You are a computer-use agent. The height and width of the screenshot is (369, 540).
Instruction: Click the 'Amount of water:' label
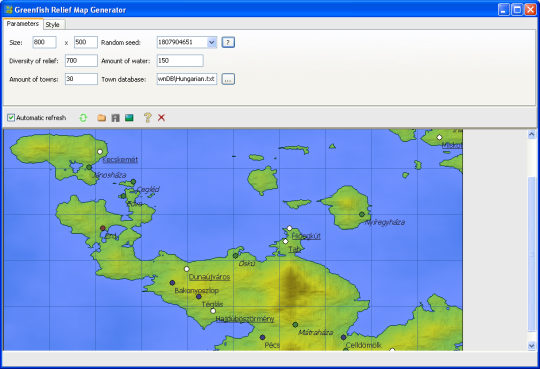coord(126,61)
